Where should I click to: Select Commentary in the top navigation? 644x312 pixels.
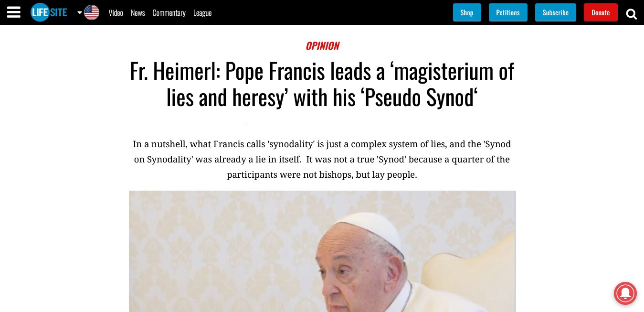tap(169, 13)
